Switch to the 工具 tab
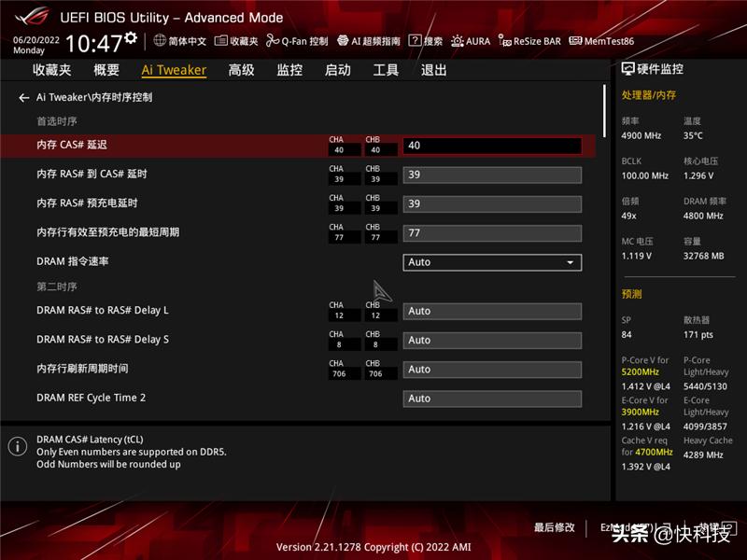747x560 pixels. pyautogui.click(x=385, y=70)
